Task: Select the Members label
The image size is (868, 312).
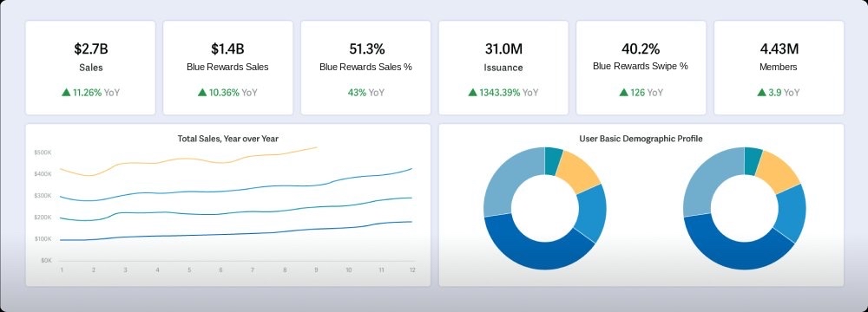Action: (x=779, y=67)
